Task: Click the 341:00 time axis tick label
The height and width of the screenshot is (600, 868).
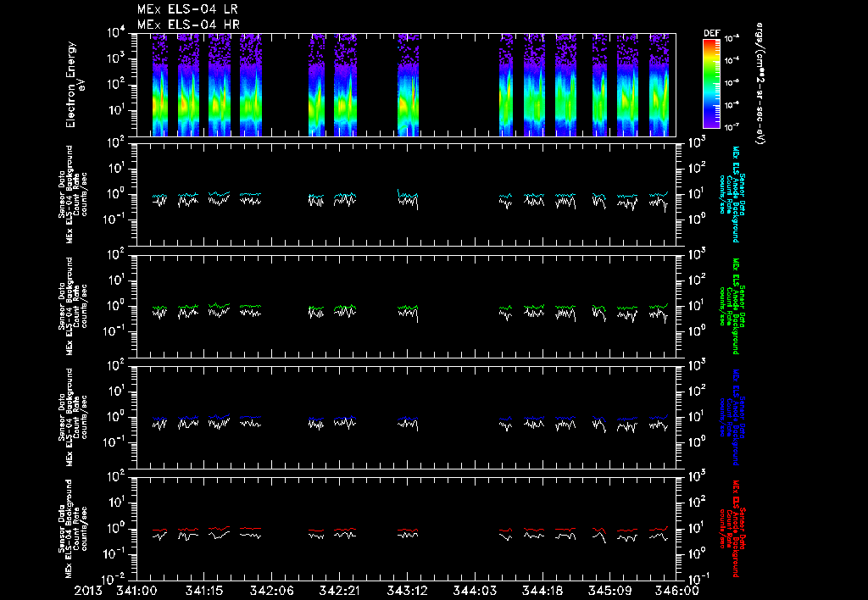Action: click(x=136, y=592)
